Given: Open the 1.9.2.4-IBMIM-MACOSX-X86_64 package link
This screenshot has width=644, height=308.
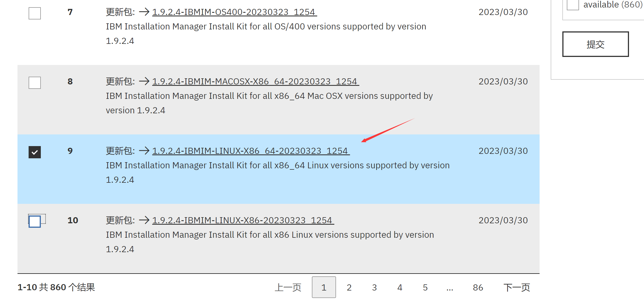Looking at the screenshot, I should 256,81.
